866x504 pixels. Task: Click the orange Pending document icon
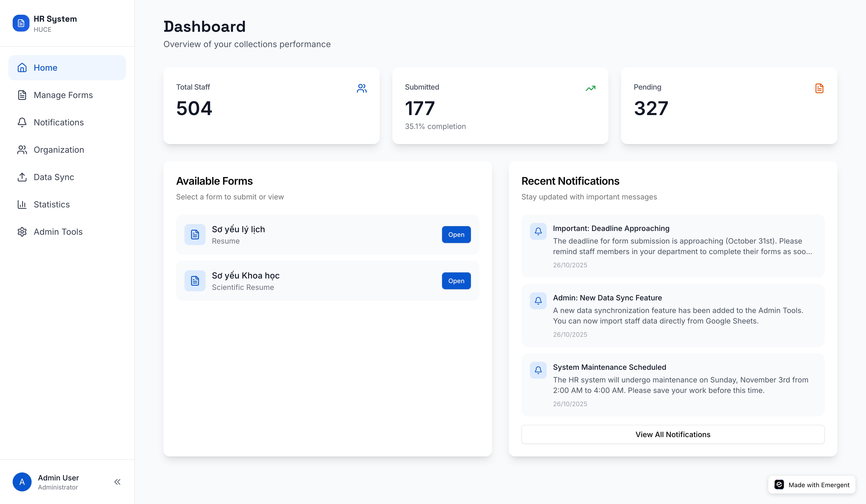tap(819, 88)
